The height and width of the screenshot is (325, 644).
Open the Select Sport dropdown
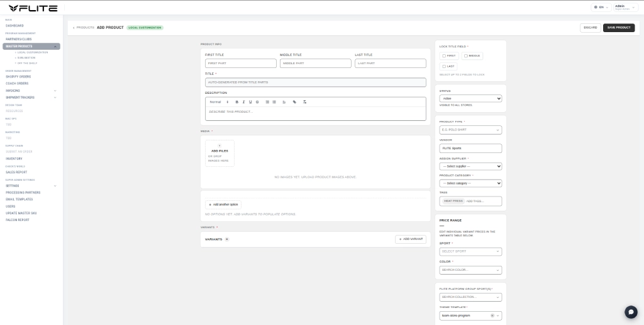pyautogui.click(x=470, y=251)
